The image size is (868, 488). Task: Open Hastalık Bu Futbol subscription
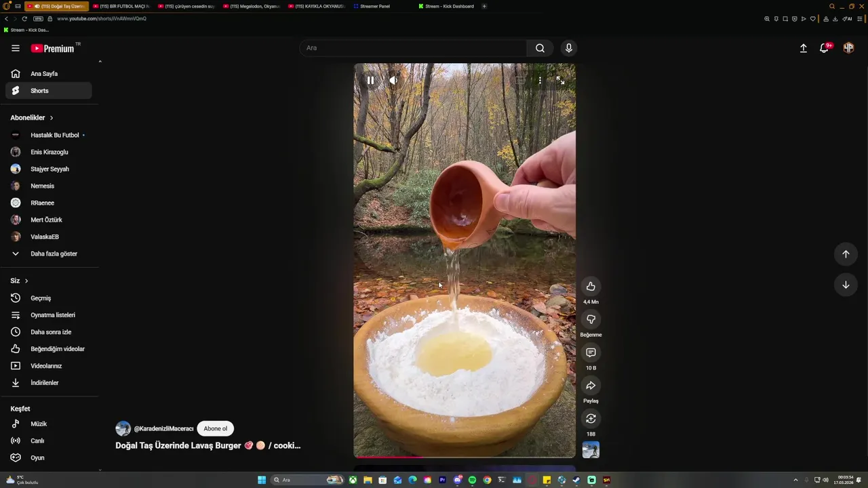(x=49, y=135)
